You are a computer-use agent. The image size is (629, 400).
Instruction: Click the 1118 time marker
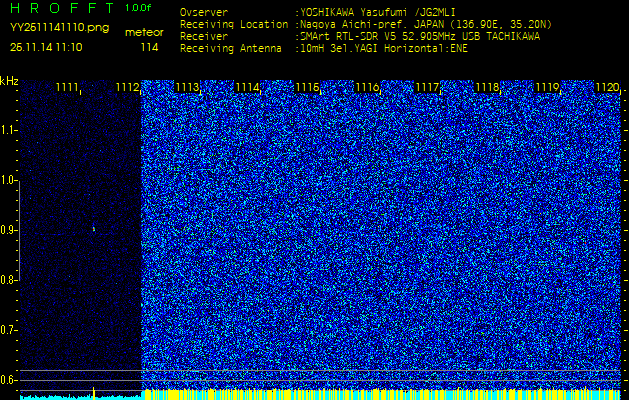pos(487,87)
